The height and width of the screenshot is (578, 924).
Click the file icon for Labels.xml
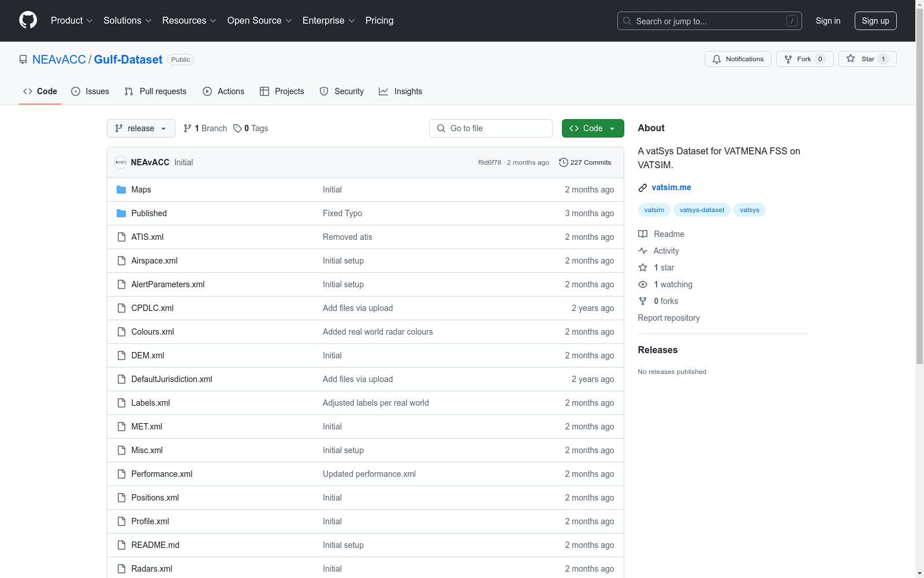click(x=121, y=403)
